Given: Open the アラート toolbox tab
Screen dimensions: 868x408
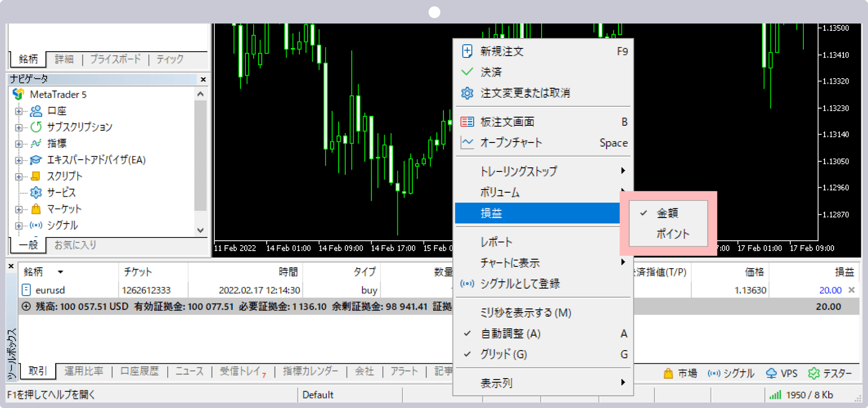Looking at the screenshot, I should pyautogui.click(x=404, y=371).
